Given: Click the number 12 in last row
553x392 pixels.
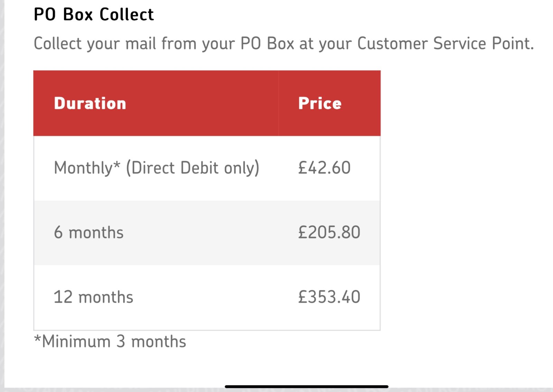Looking at the screenshot, I should pyautogui.click(x=63, y=297).
